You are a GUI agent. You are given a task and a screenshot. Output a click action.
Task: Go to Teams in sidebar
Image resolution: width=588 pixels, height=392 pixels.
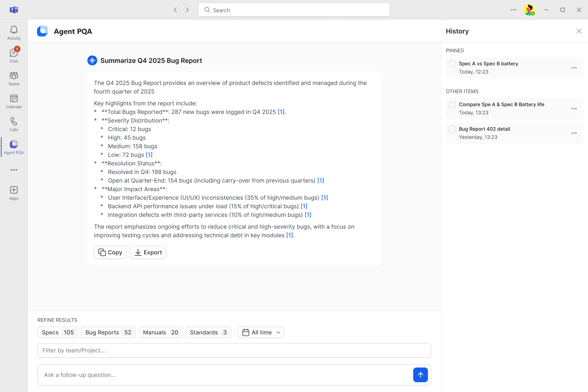pyautogui.click(x=14, y=78)
